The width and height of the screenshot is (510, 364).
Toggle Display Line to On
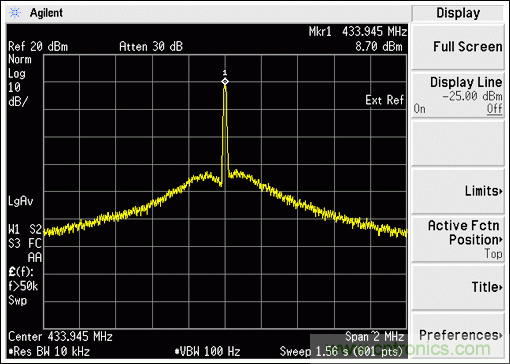(419, 109)
